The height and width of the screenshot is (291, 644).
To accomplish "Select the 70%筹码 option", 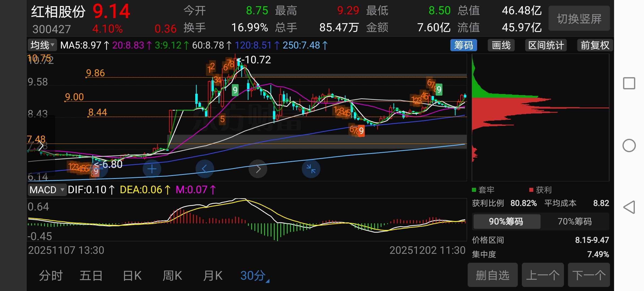I will 574,221.
